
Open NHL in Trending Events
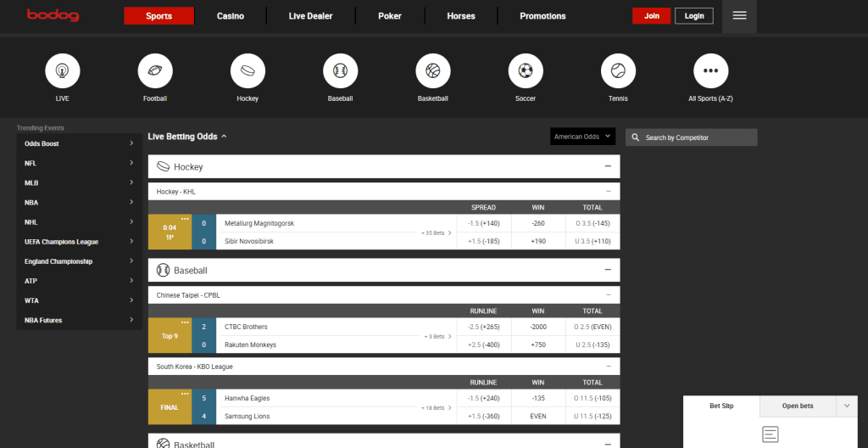(79, 222)
